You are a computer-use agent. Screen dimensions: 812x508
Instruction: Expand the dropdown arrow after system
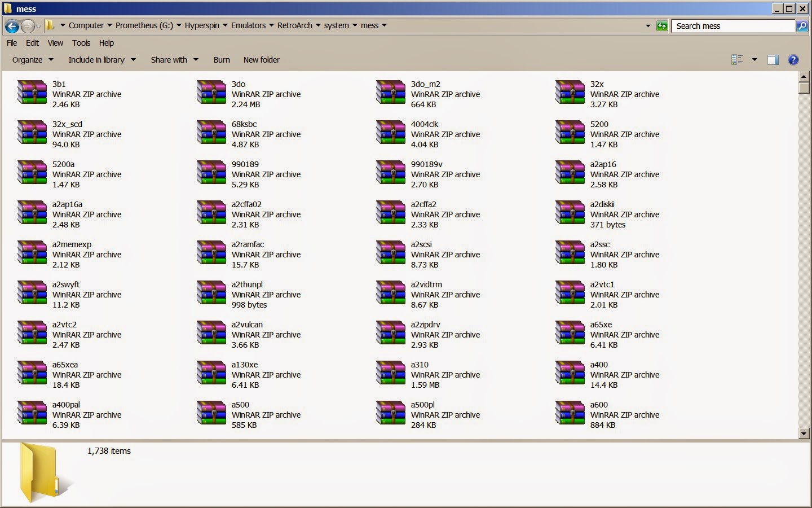tap(355, 25)
